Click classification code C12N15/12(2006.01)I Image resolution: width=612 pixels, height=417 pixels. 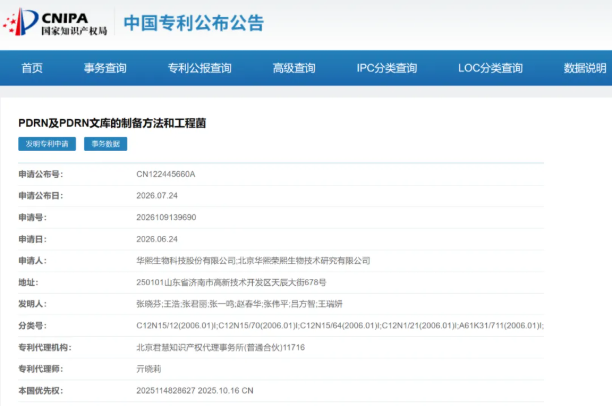point(176,326)
